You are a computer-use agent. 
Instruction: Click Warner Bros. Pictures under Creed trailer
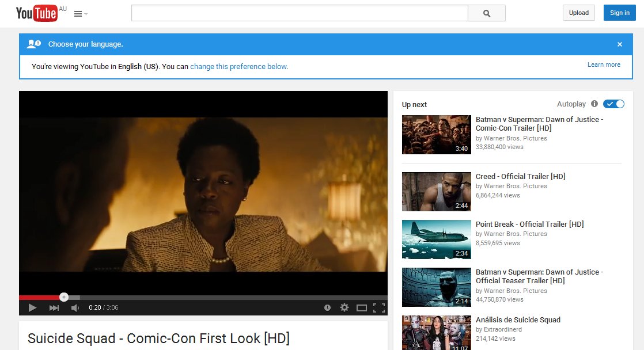tap(516, 186)
